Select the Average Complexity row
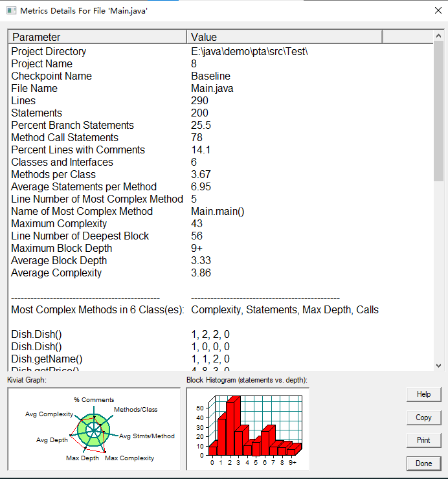This screenshot has width=448, height=479. pyautogui.click(x=220, y=273)
